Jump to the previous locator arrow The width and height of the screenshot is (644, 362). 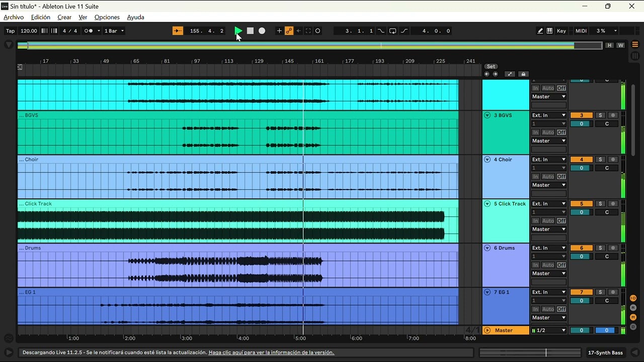point(487,74)
